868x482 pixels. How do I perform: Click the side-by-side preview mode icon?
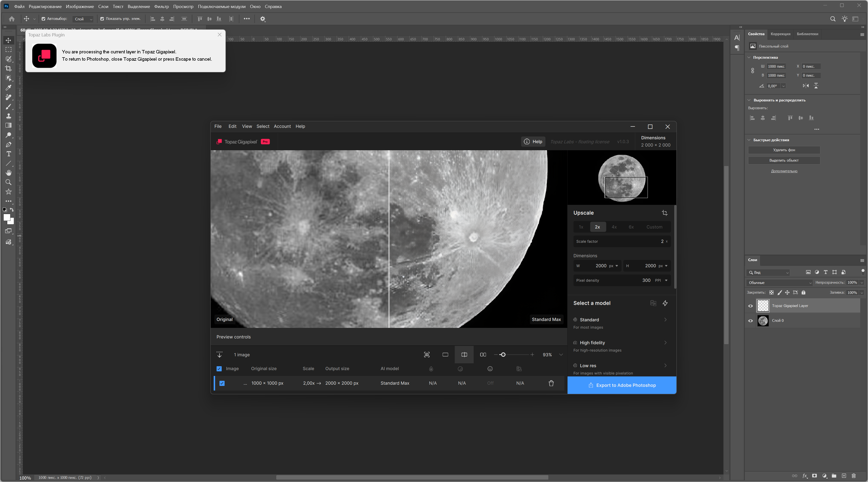(483, 355)
